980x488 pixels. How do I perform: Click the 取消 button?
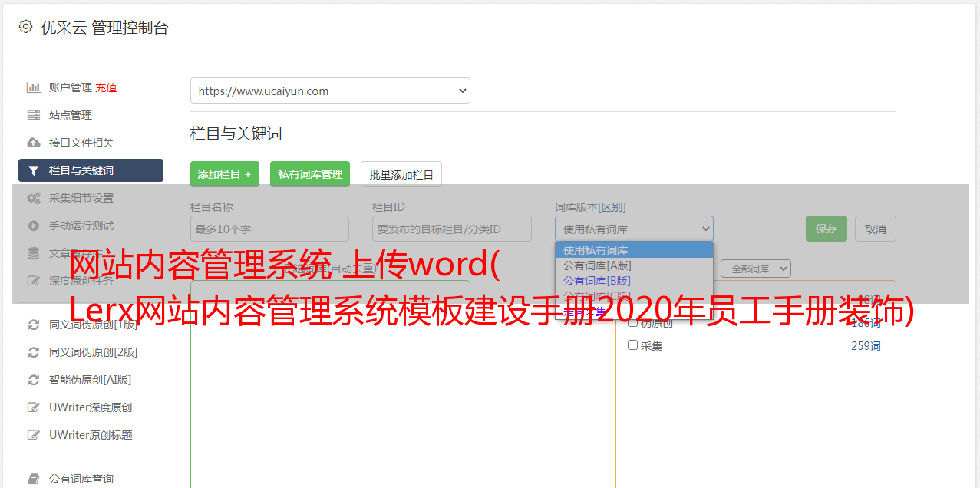(876, 229)
